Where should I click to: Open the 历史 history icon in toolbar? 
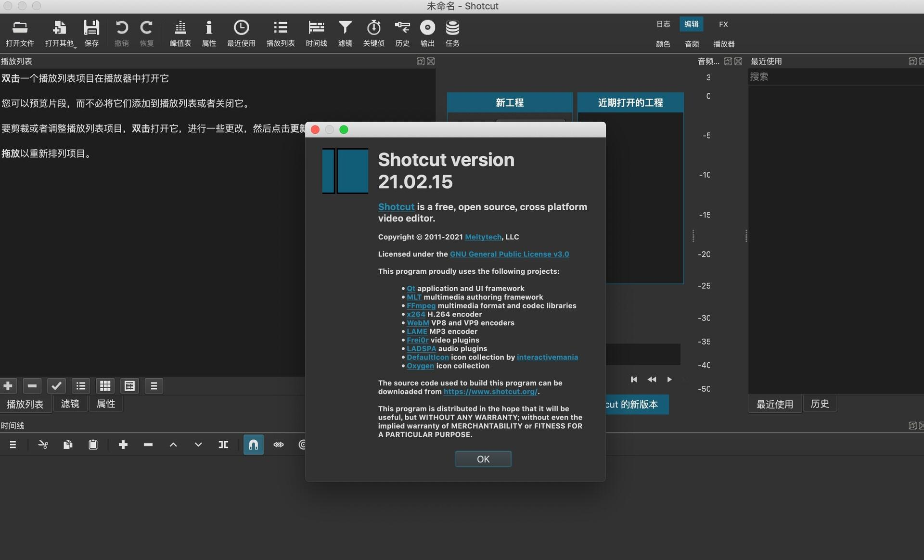coord(402,33)
